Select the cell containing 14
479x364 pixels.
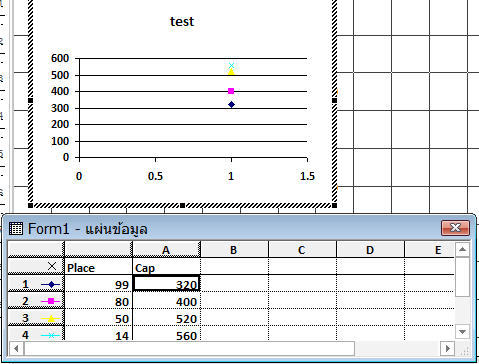(x=99, y=334)
